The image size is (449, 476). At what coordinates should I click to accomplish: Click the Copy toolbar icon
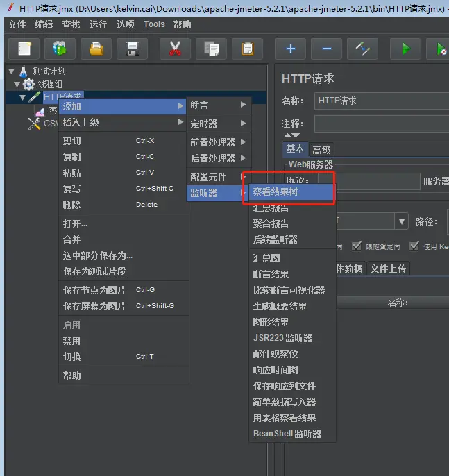pyautogui.click(x=211, y=49)
